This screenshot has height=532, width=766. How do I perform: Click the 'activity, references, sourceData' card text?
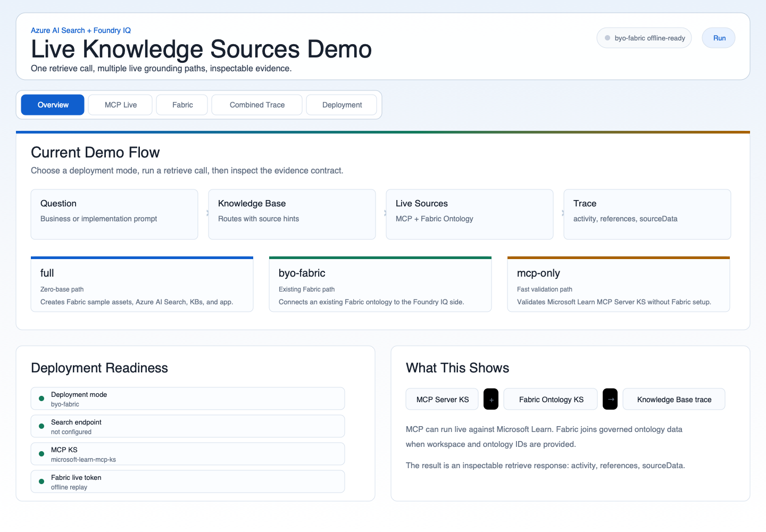[625, 219]
